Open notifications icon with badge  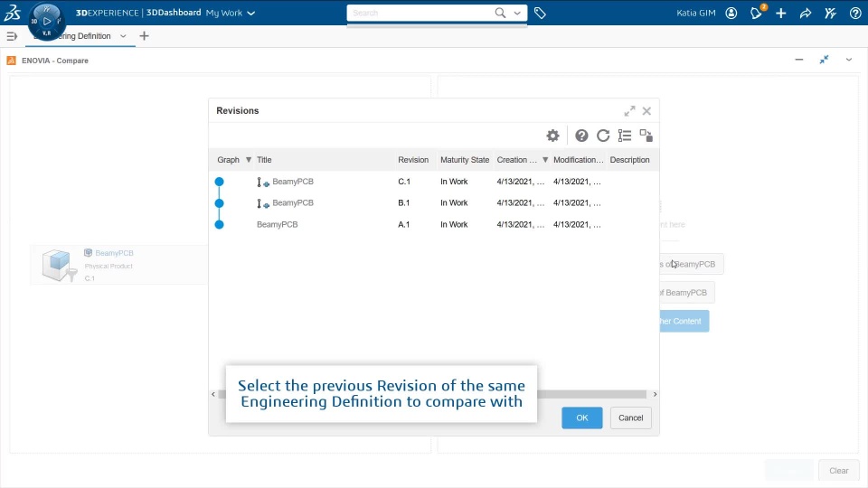(757, 12)
